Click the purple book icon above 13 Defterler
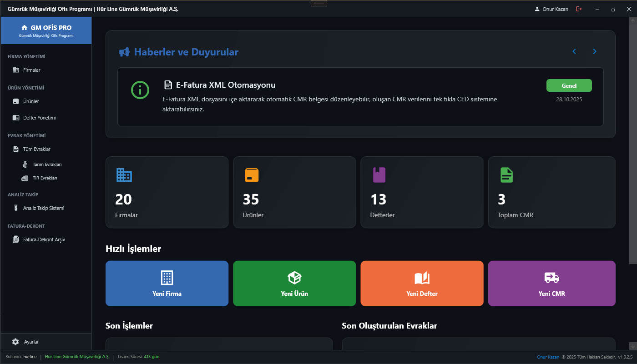The image size is (637, 364). click(379, 175)
